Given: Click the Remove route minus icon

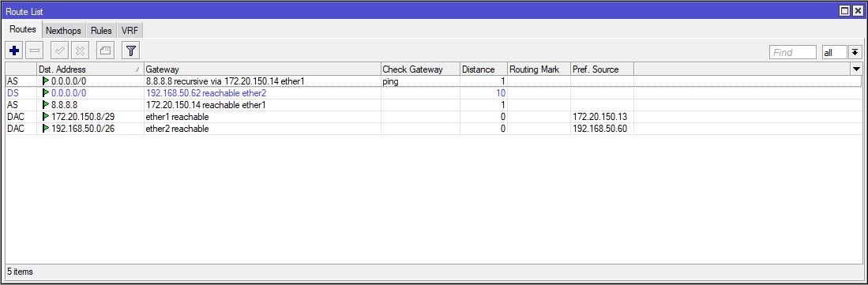Looking at the screenshot, I should pos(34,51).
